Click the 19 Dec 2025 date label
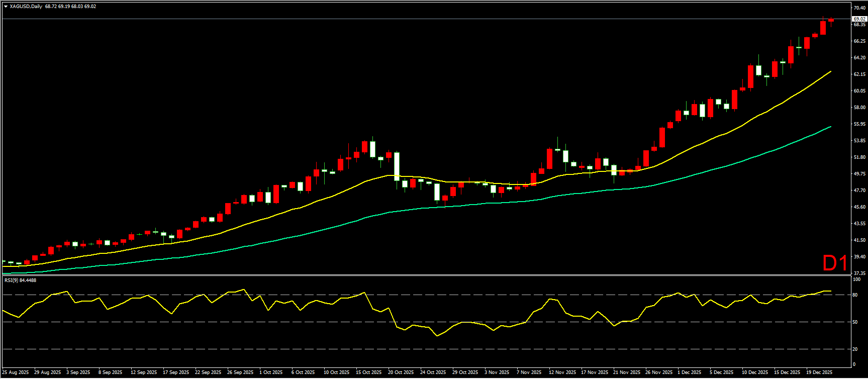The width and height of the screenshot is (868, 379). pos(819,372)
